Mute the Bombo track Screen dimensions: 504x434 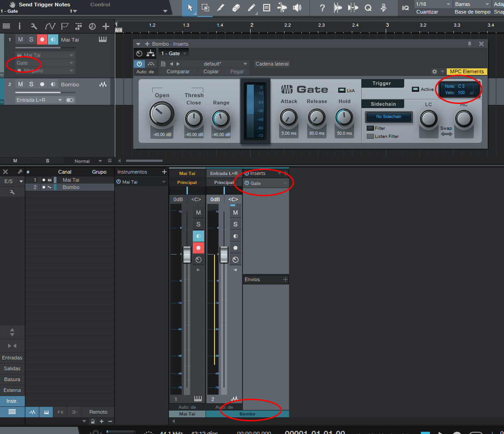(20, 84)
